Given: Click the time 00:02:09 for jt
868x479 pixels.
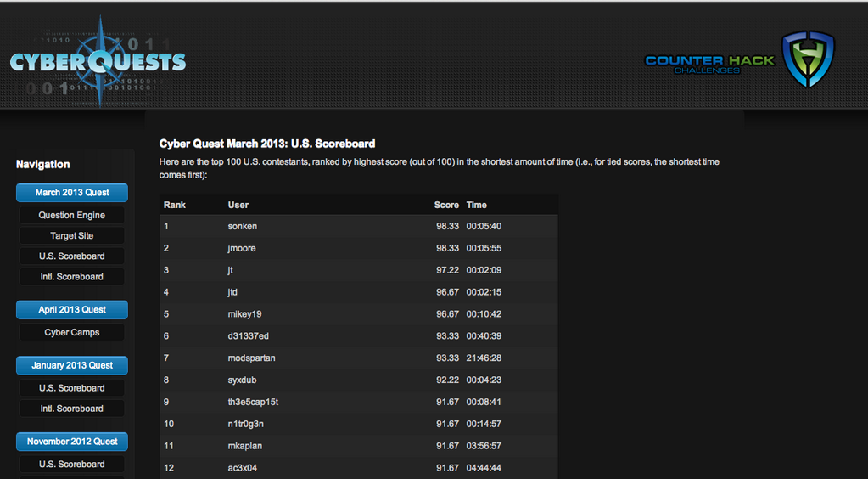Looking at the screenshot, I should click(484, 270).
